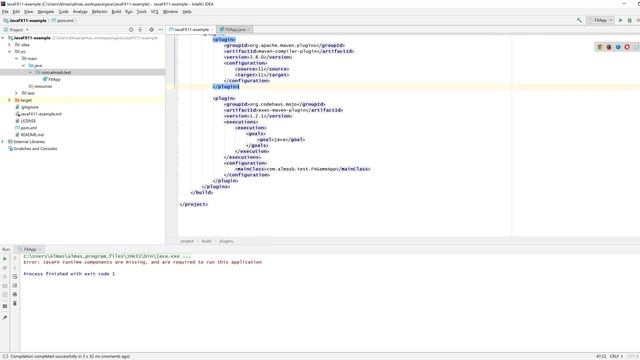Open the Code menu
The width and height of the screenshot is (640, 360).
pos(63,12)
